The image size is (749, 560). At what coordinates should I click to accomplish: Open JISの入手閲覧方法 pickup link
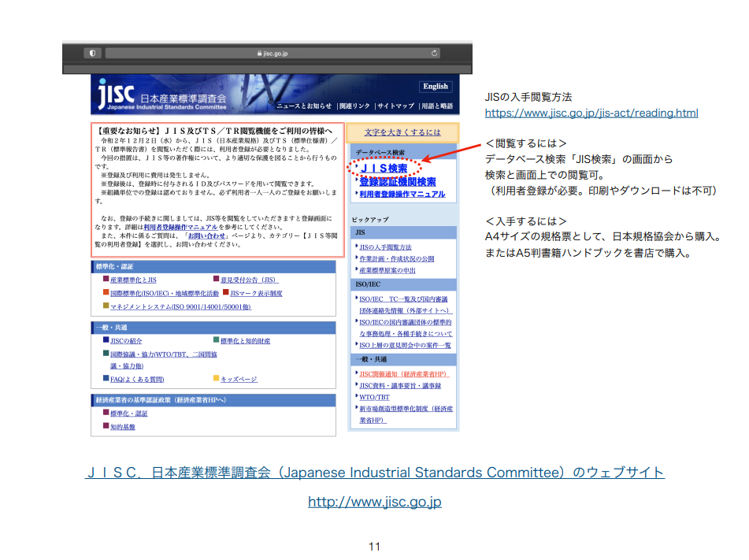tap(385, 247)
